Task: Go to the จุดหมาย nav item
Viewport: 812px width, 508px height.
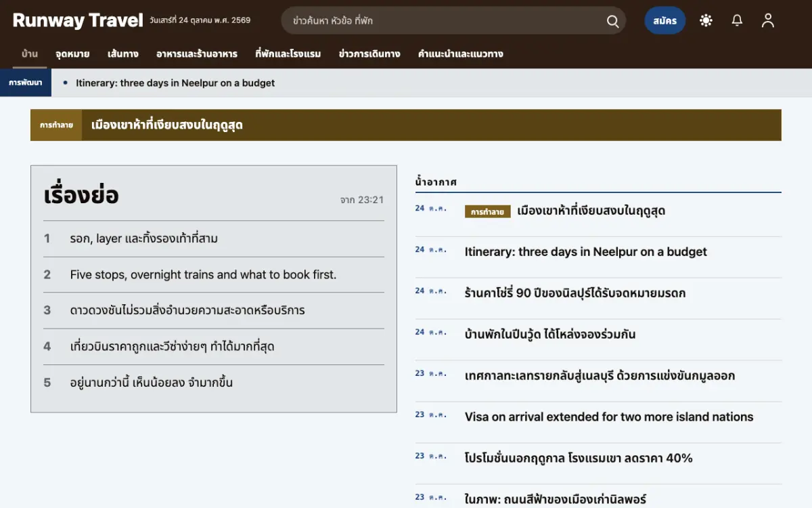Action: click(x=72, y=54)
